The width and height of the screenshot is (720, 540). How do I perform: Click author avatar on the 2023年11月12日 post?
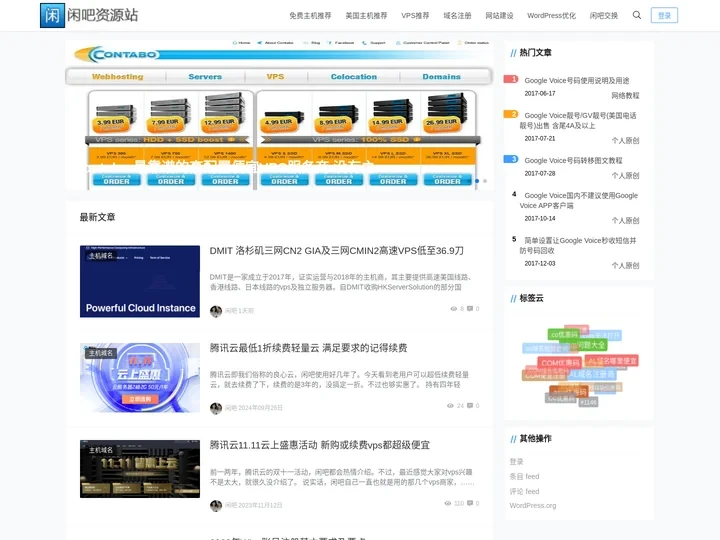click(x=216, y=506)
